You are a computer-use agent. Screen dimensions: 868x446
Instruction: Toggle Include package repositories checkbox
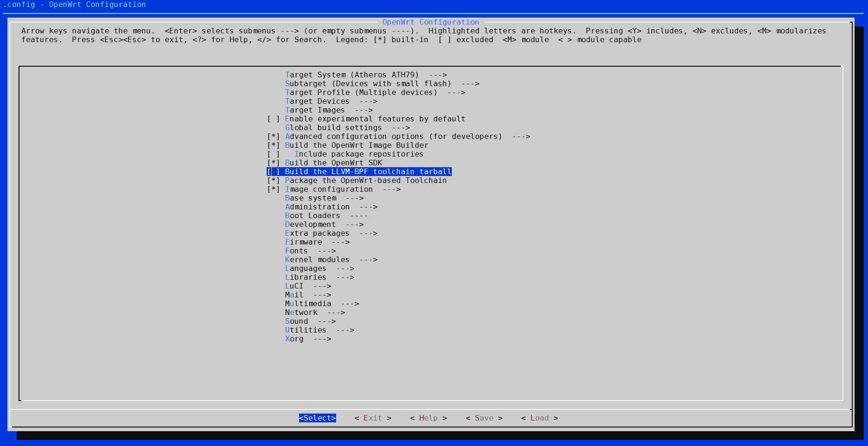pos(273,154)
